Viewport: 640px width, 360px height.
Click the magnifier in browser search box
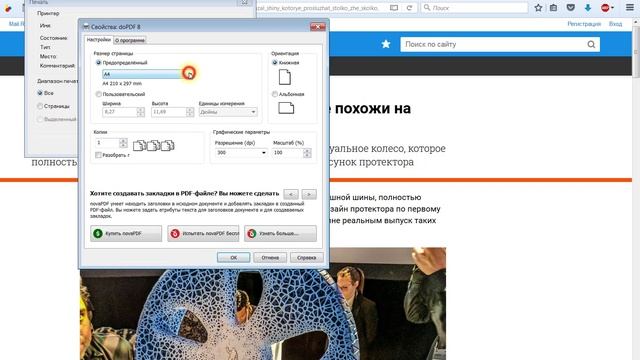pyautogui.click(x=427, y=8)
